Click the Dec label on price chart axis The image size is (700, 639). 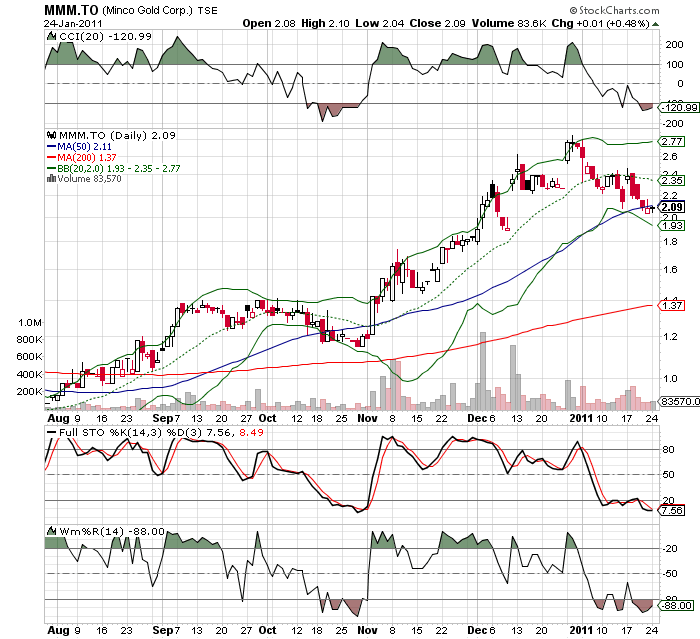(x=476, y=418)
